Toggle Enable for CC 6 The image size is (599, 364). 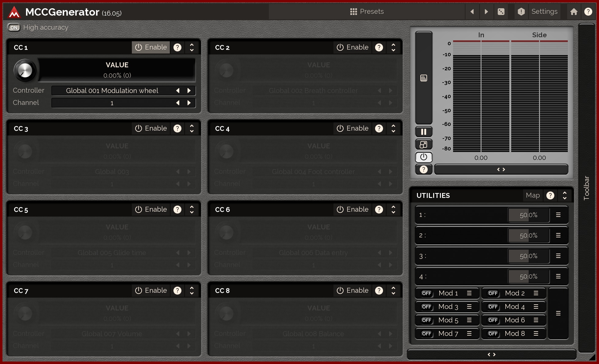pyautogui.click(x=352, y=210)
